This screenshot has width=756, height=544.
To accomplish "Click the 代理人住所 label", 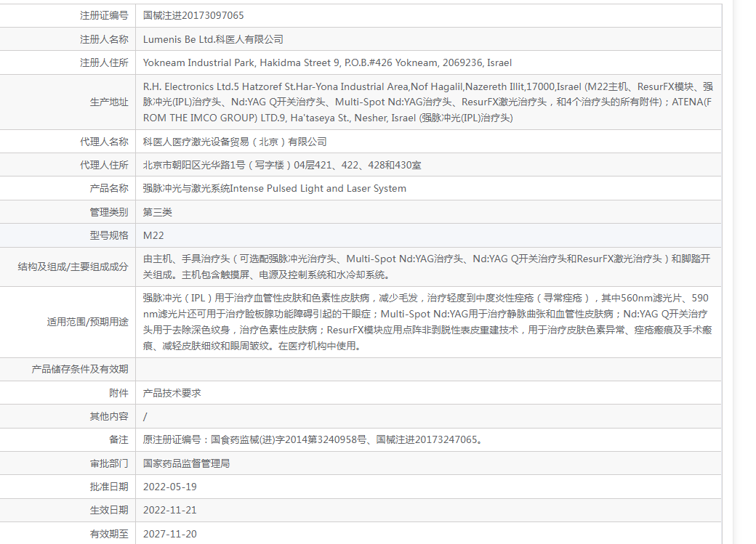I will (x=104, y=165).
